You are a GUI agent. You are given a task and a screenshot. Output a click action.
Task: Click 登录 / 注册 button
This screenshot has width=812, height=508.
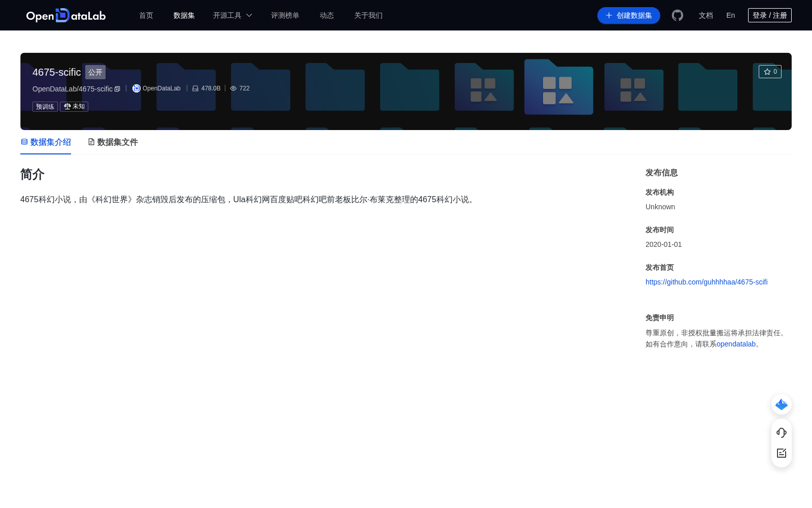[x=770, y=15]
